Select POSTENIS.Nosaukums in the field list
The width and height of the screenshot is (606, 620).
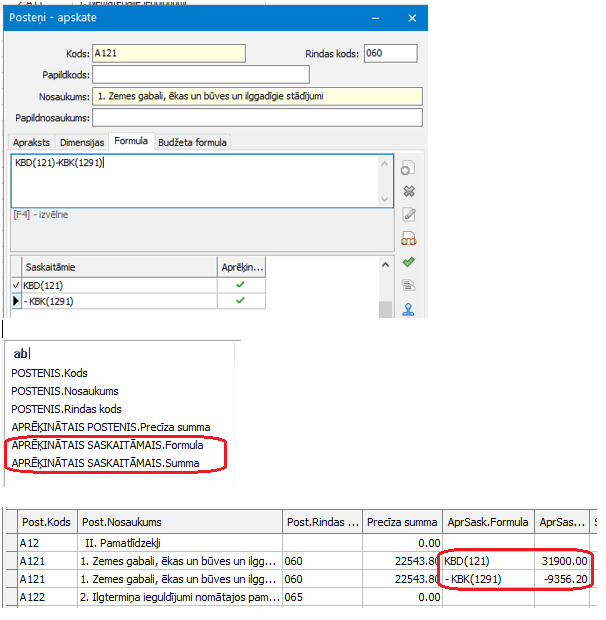click(65, 391)
